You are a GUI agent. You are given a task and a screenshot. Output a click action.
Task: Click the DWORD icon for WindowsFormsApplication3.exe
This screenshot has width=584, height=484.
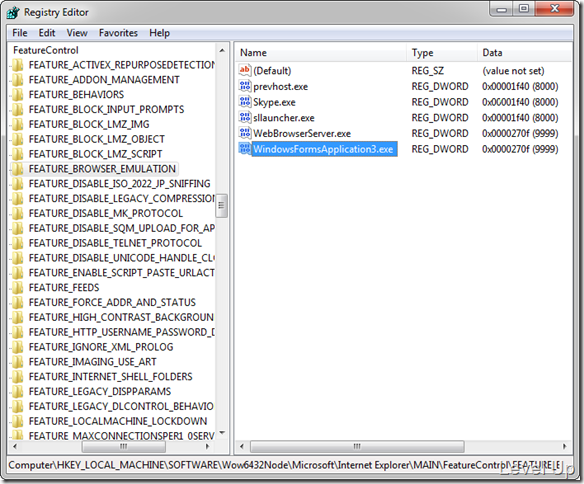[x=245, y=149]
